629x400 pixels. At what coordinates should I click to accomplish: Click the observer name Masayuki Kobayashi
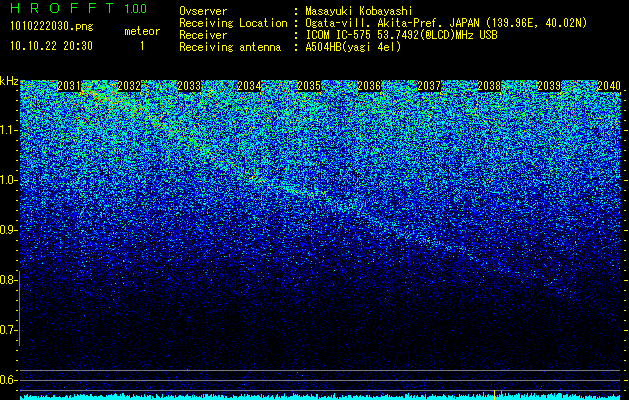(359, 11)
